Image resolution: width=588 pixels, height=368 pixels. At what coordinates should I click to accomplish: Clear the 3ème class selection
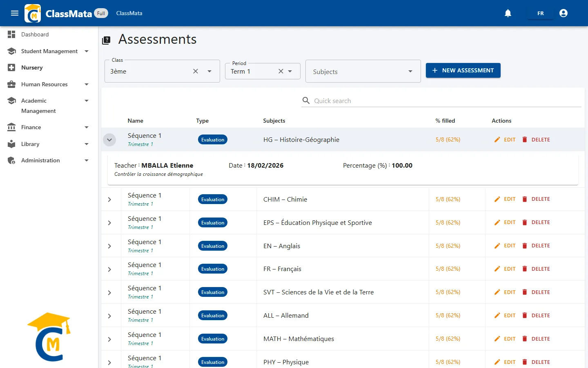click(196, 71)
